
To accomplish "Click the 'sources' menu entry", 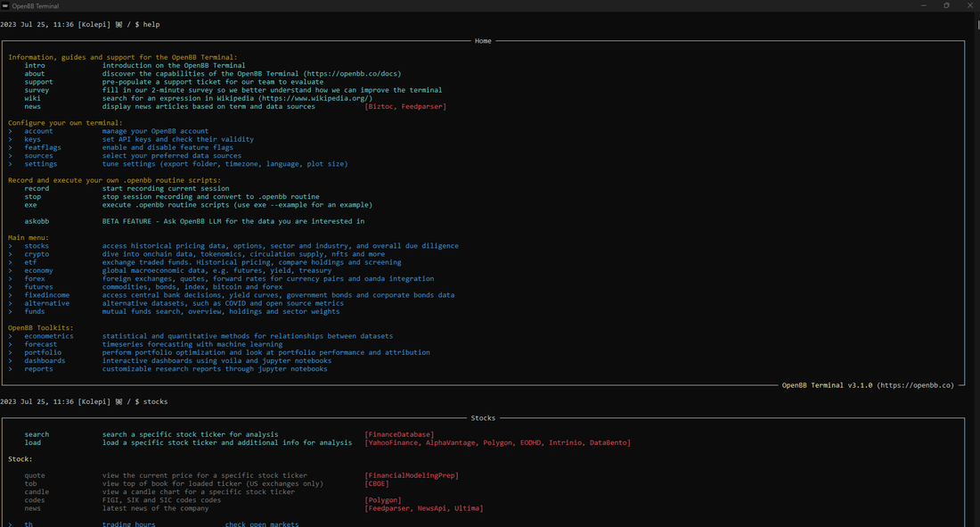I will [x=38, y=155].
